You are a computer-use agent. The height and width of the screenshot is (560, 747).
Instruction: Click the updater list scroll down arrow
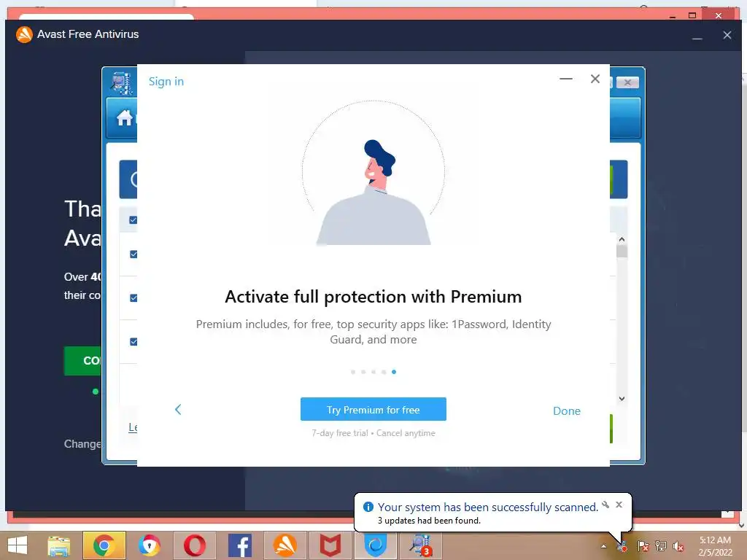coord(622,399)
